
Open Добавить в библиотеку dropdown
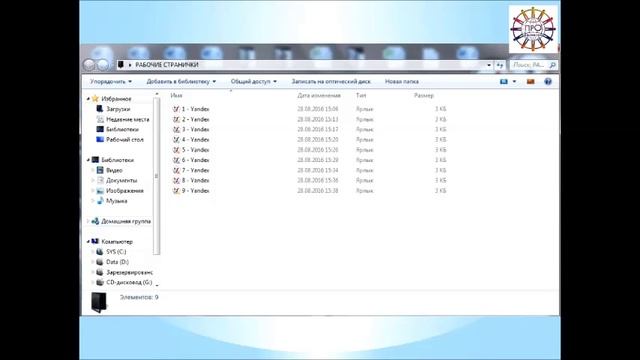[x=181, y=82]
